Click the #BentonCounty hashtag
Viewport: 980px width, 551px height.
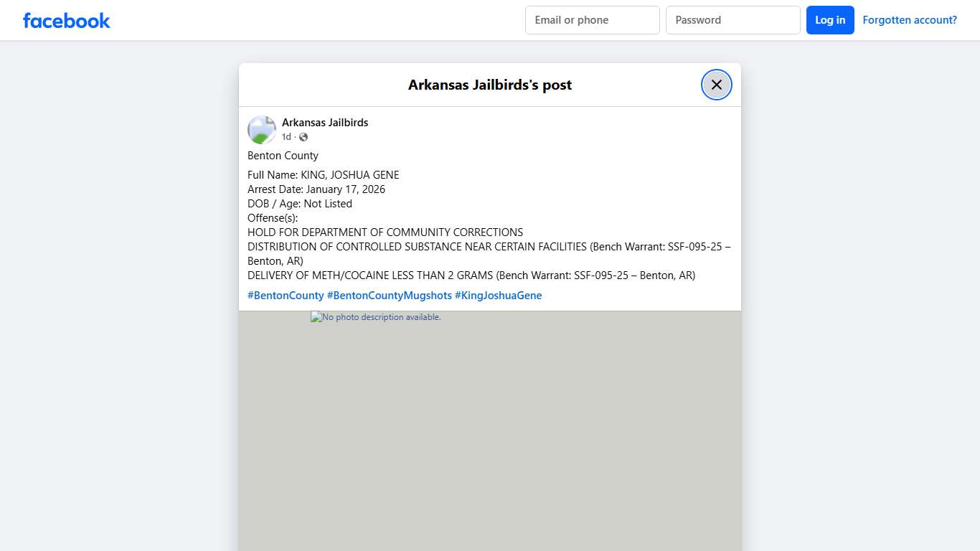point(286,295)
